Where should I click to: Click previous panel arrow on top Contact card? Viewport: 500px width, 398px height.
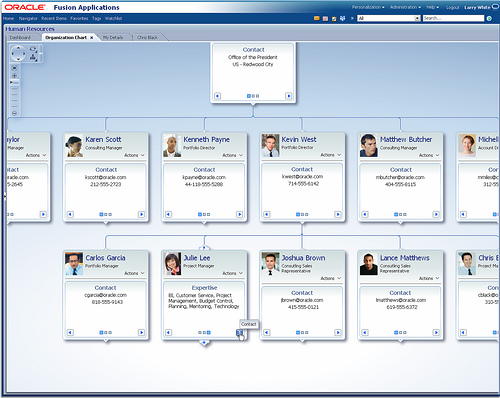click(217, 96)
